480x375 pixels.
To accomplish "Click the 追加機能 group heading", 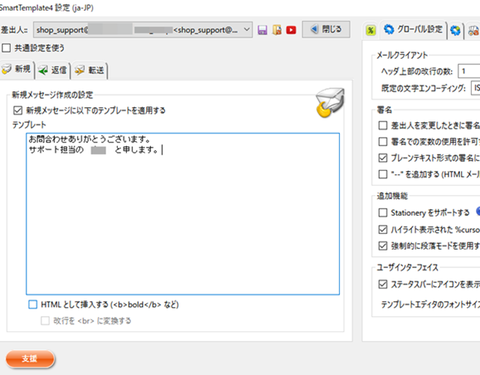I will (x=392, y=196).
